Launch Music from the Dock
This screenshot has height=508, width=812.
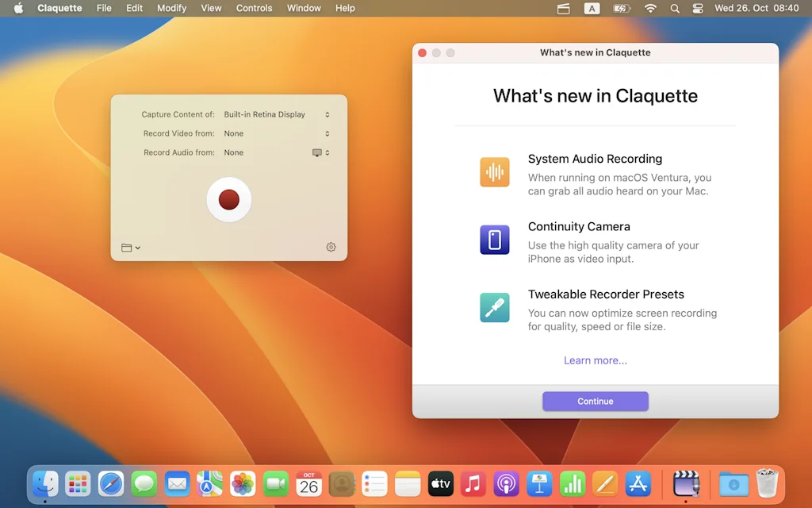(473, 483)
